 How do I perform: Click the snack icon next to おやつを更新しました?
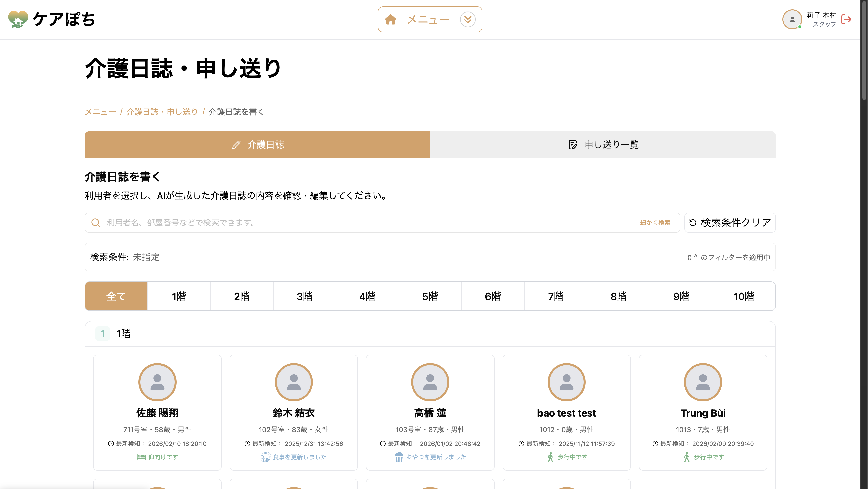click(399, 457)
